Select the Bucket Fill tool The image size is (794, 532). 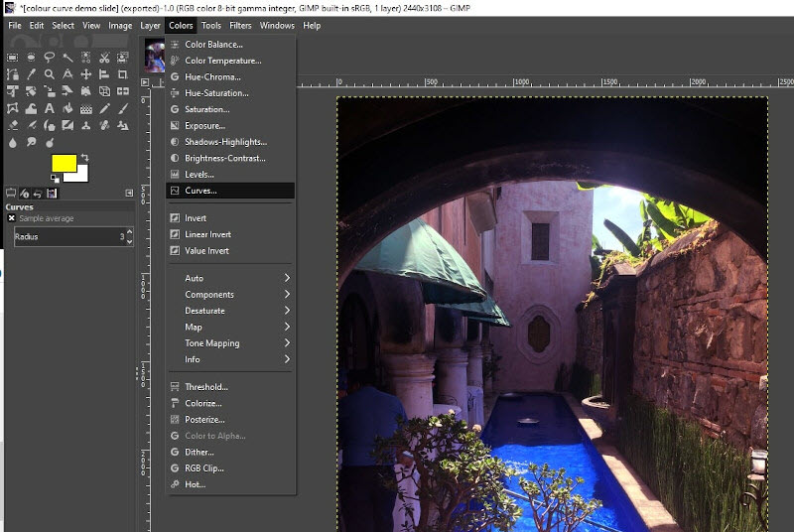click(x=67, y=108)
